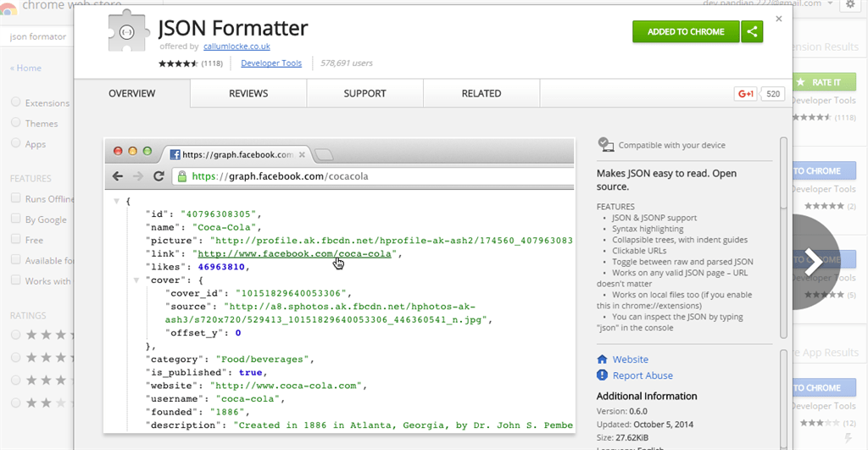Image resolution: width=868 pixels, height=450 pixels.
Task: Open the Support tab
Action: pyautogui.click(x=364, y=93)
